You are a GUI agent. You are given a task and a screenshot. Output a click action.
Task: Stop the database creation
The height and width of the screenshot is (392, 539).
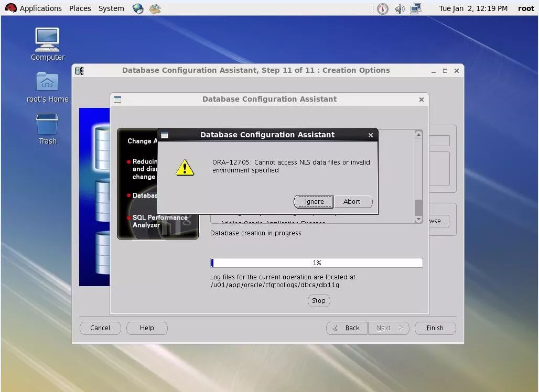[319, 301]
